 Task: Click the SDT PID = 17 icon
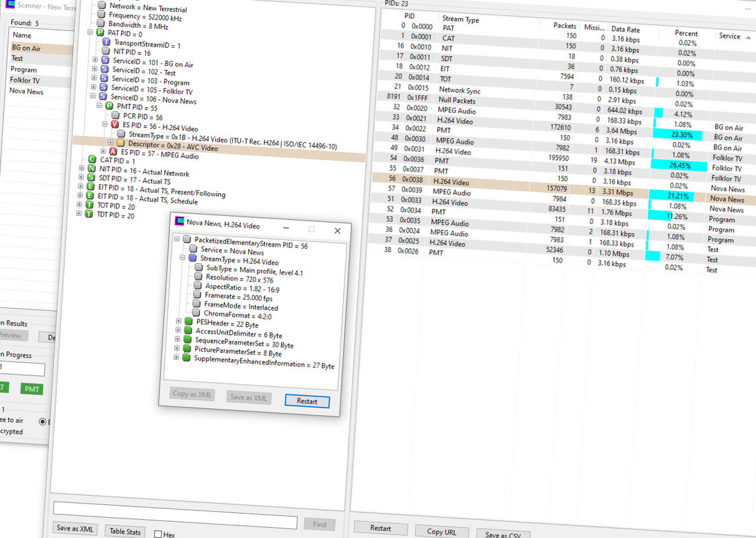[x=91, y=178]
